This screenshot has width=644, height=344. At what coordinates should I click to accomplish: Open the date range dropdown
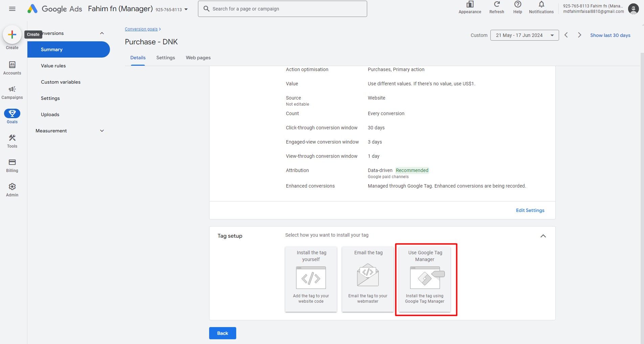[525, 35]
